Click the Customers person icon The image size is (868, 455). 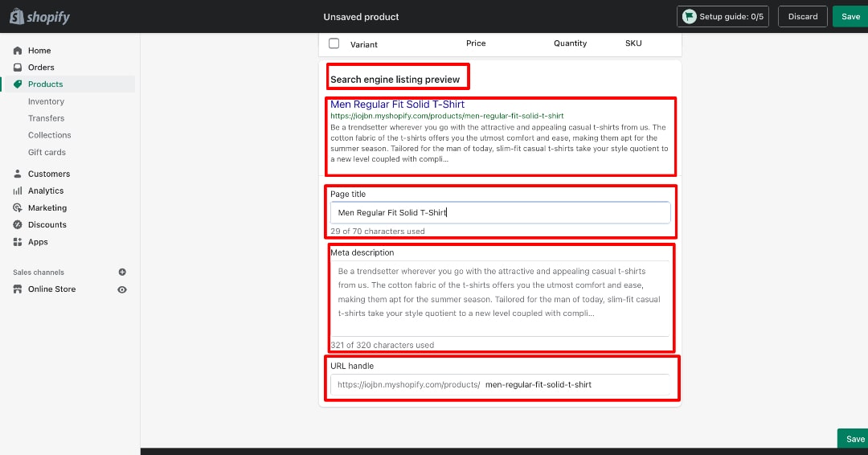(18, 174)
